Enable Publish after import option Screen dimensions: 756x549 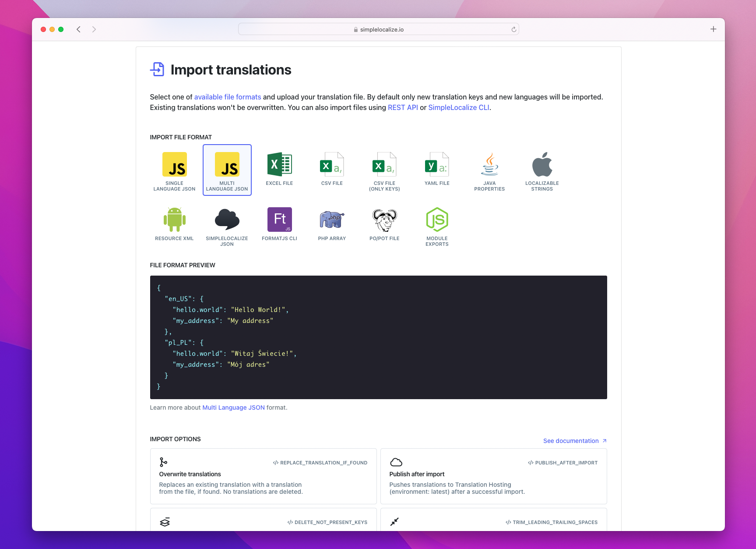[493, 476]
